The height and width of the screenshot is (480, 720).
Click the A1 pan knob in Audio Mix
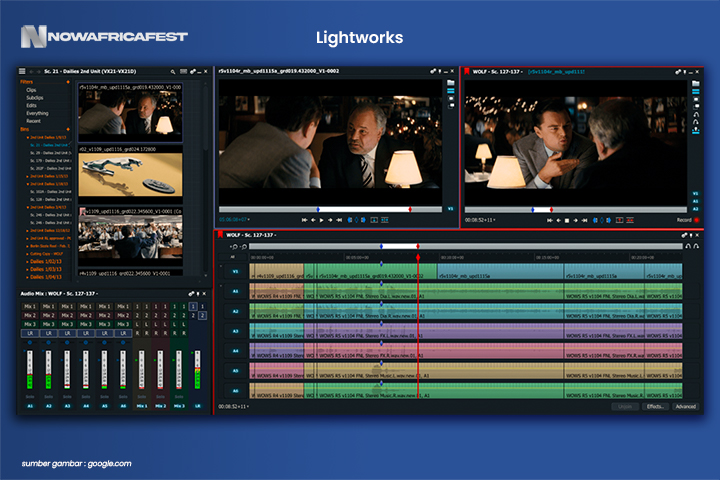(x=30, y=343)
